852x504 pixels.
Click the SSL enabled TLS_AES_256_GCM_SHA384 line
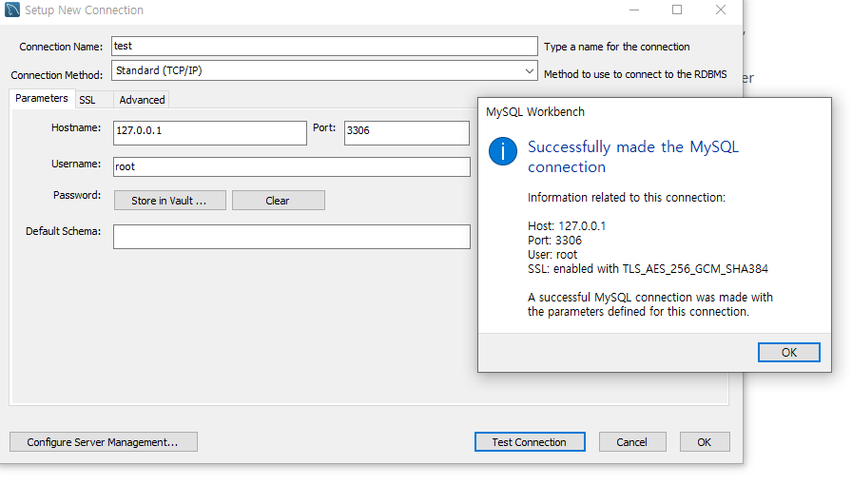pos(648,269)
